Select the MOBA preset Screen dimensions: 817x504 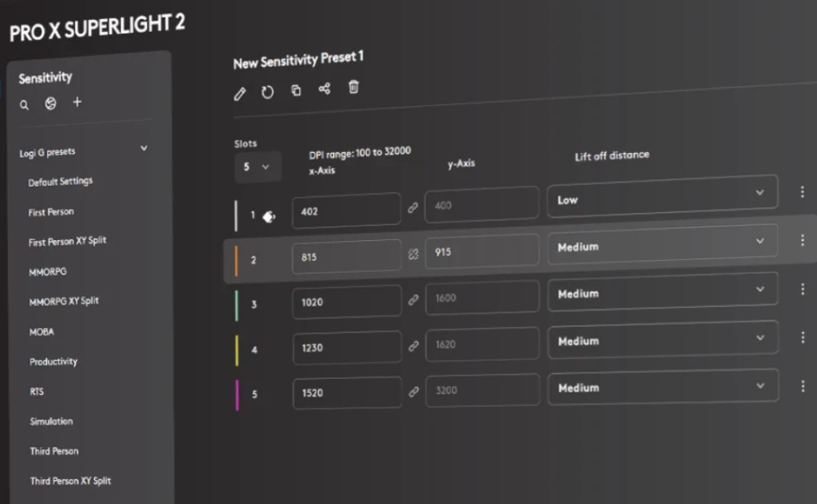[41, 332]
